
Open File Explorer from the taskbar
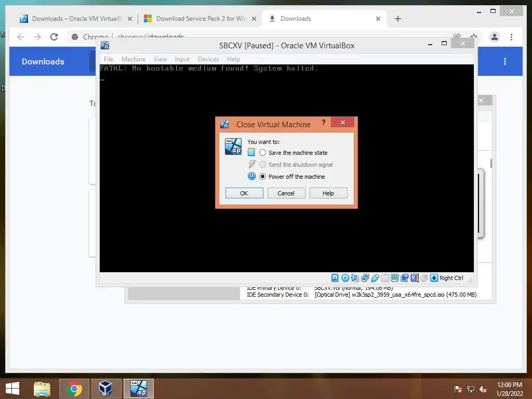(x=42, y=389)
